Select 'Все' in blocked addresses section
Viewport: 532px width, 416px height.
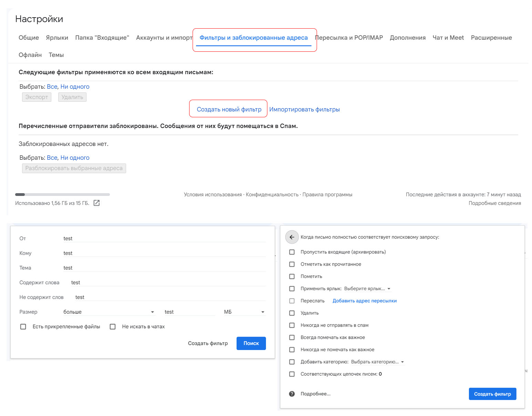coord(52,158)
